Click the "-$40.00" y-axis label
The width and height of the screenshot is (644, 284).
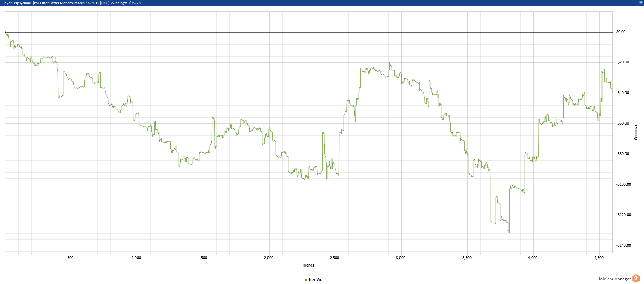click(x=622, y=93)
